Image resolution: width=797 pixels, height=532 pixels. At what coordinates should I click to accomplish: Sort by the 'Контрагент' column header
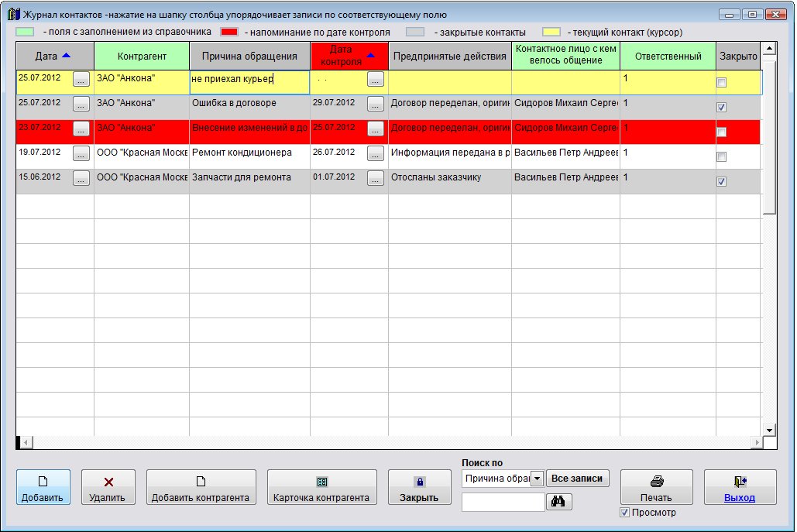(x=142, y=56)
